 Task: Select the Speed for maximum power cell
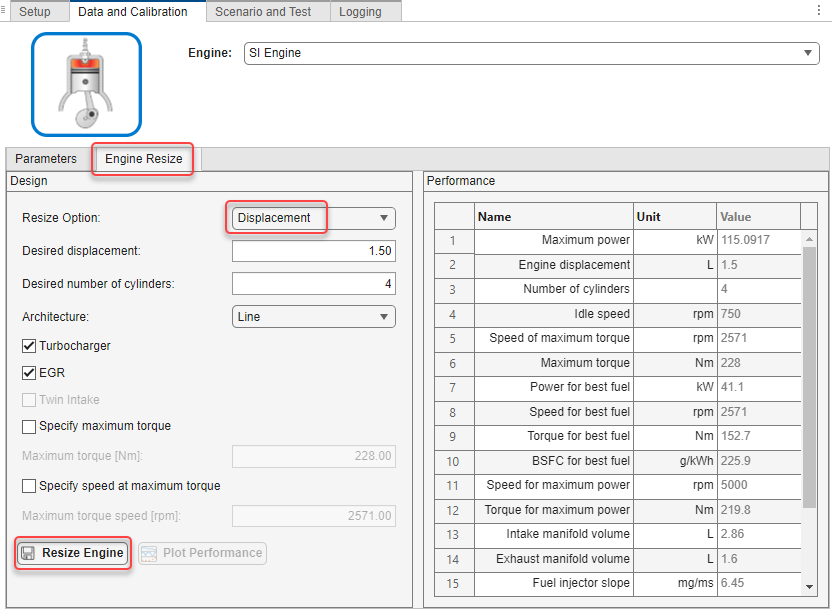[x=554, y=486]
